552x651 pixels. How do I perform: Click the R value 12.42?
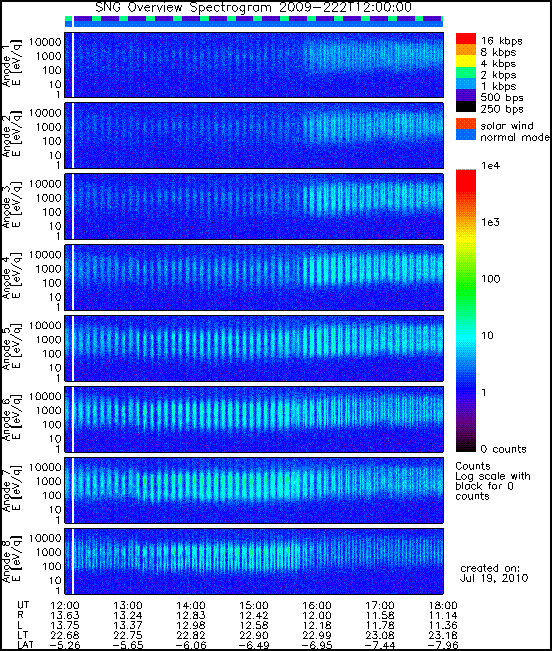(254, 615)
